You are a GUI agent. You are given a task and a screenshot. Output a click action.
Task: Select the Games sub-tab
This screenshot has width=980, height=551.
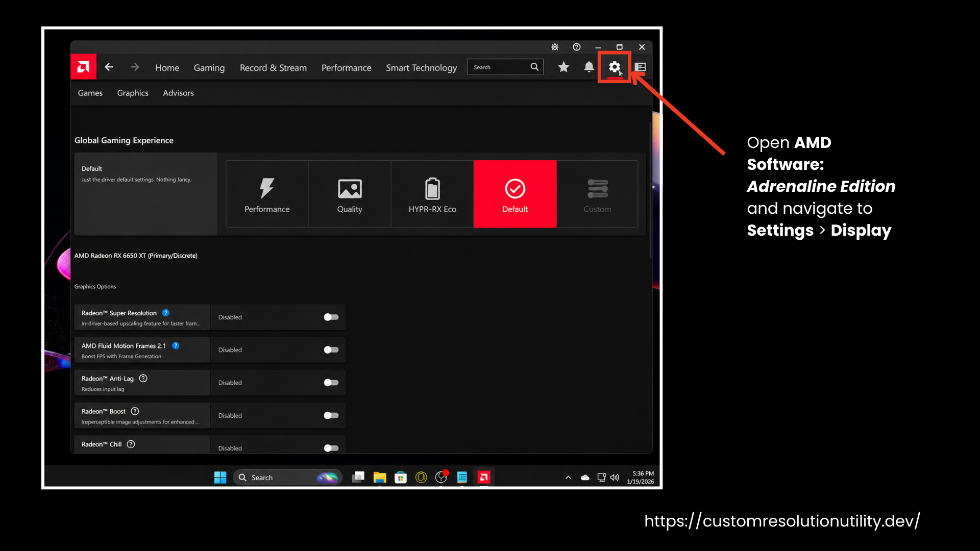click(90, 93)
